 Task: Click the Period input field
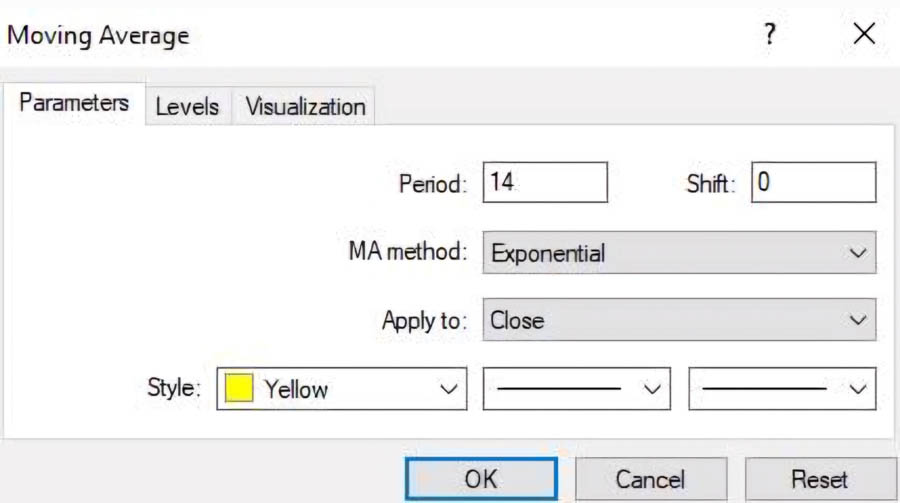click(545, 182)
